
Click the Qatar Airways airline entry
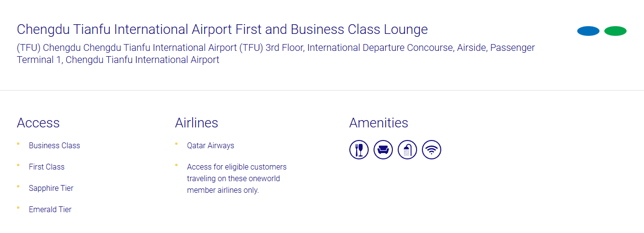coord(210,145)
